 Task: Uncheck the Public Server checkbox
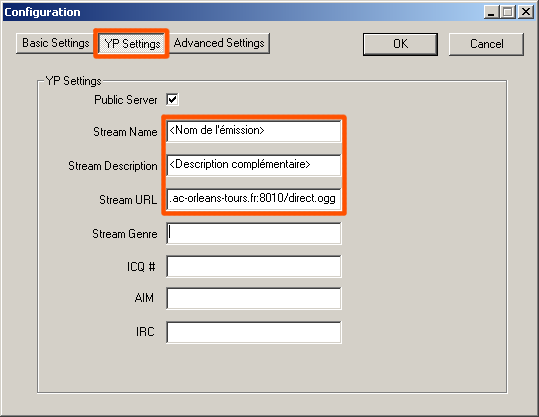[x=172, y=100]
